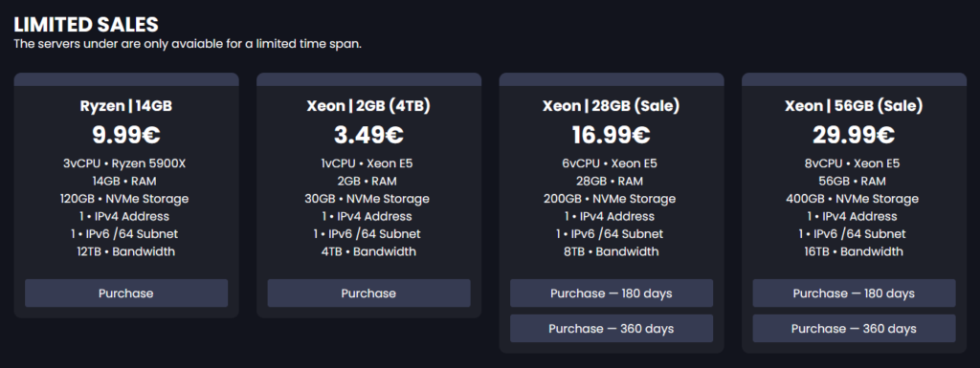Click the 28GB RAM spec line
The height and width of the screenshot is (368, 980).
click(x=612, y=182)
